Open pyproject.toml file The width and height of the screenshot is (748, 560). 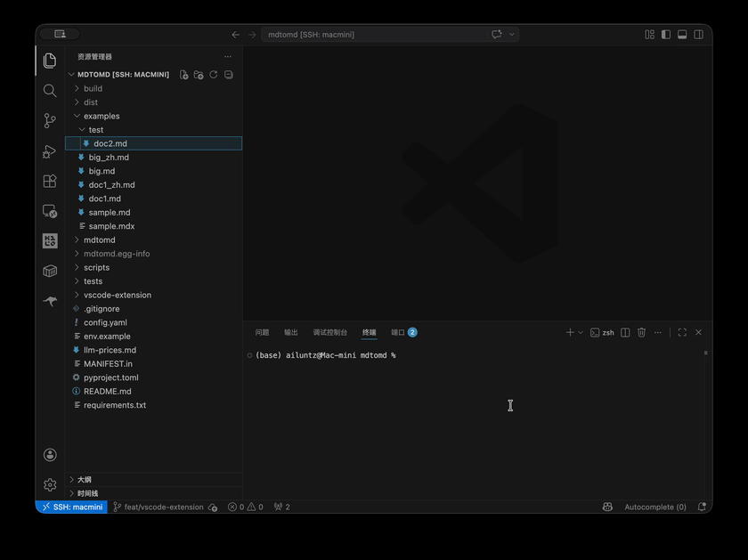pos(153,377)
